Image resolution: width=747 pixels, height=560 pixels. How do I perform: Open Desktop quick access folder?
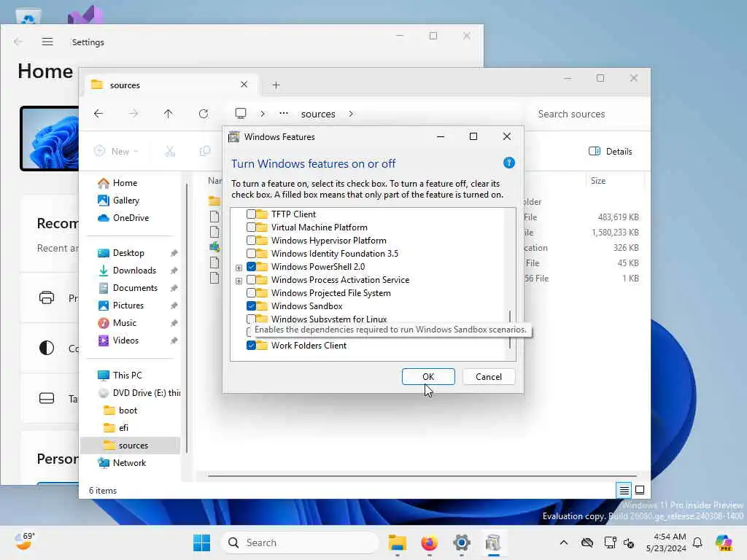click(x=122, y=253)
